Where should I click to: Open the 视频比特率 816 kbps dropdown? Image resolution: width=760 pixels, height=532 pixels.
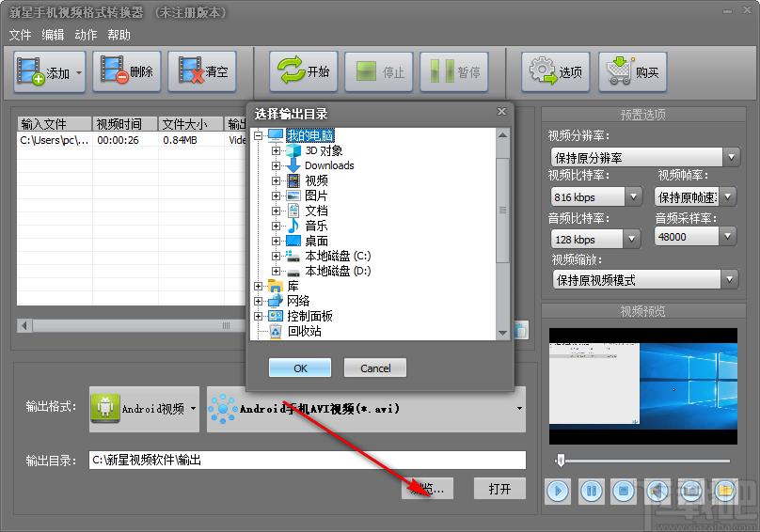(633, 196)
